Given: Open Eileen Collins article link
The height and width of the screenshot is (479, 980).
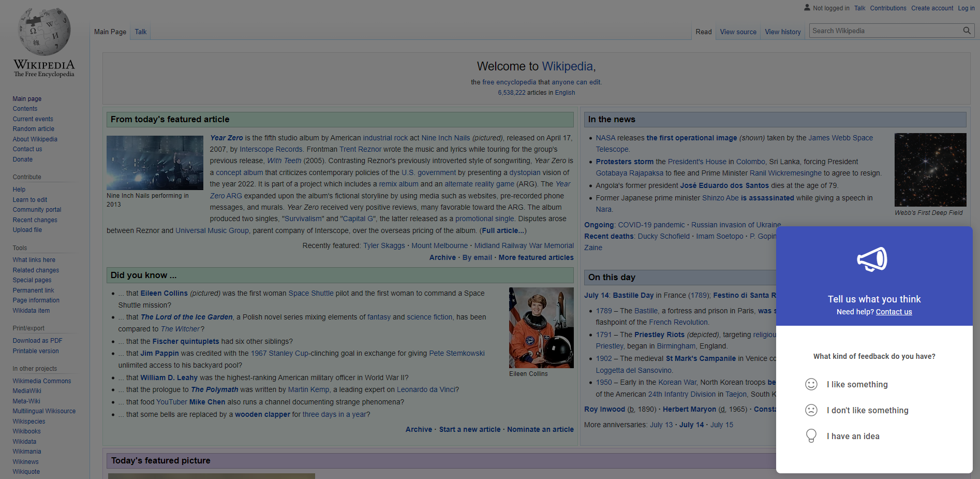Looking at the screenshot, I should (x=164, y=293).
